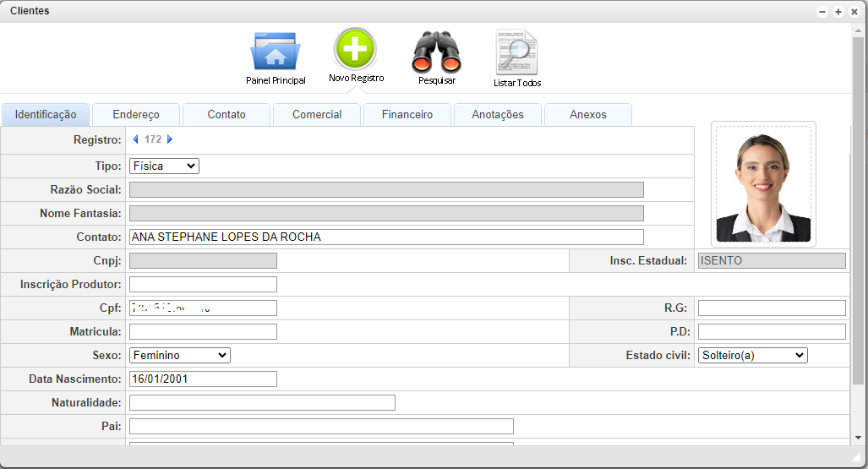The height and width of the screenshot is (469, 868).
Task: Expand the Tipo dropdown showing Física
Action: [164, 166]
